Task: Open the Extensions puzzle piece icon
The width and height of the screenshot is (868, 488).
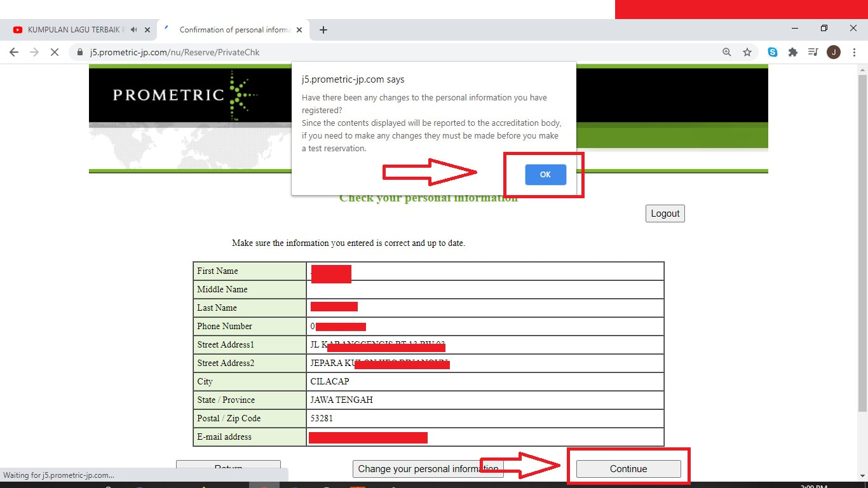Action: coord(793,52)
